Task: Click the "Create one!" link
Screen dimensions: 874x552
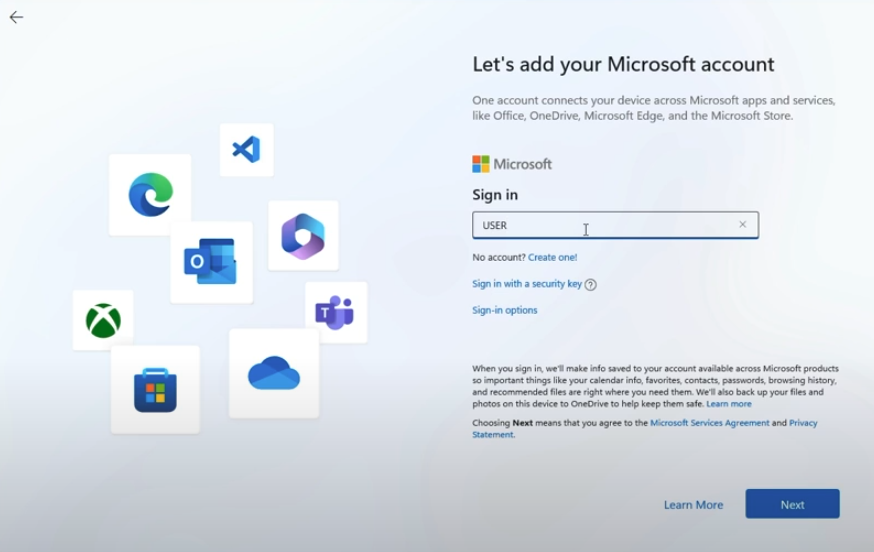Action: click(x=552, y=257)
